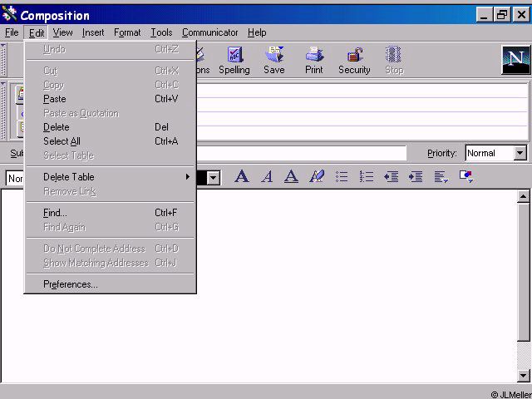Screen dimensions: 532x399
Task: Open the Format menu
Action: tap(127, 32)
